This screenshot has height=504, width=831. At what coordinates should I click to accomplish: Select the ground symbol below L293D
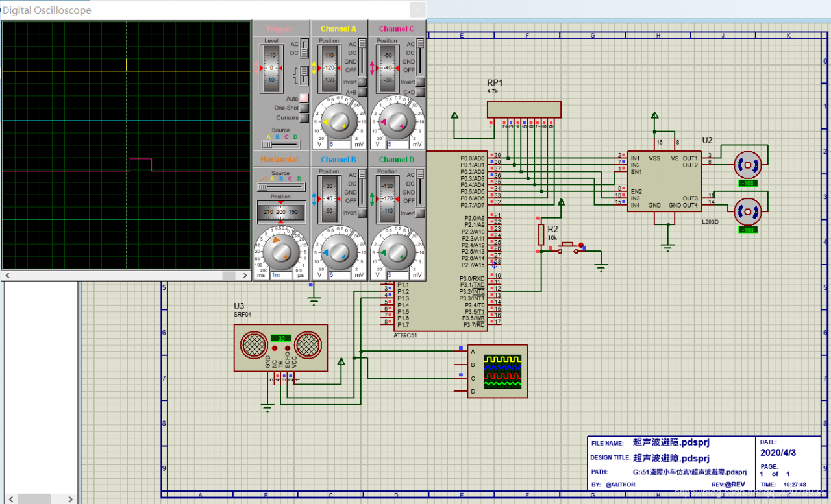click(667, 246)
